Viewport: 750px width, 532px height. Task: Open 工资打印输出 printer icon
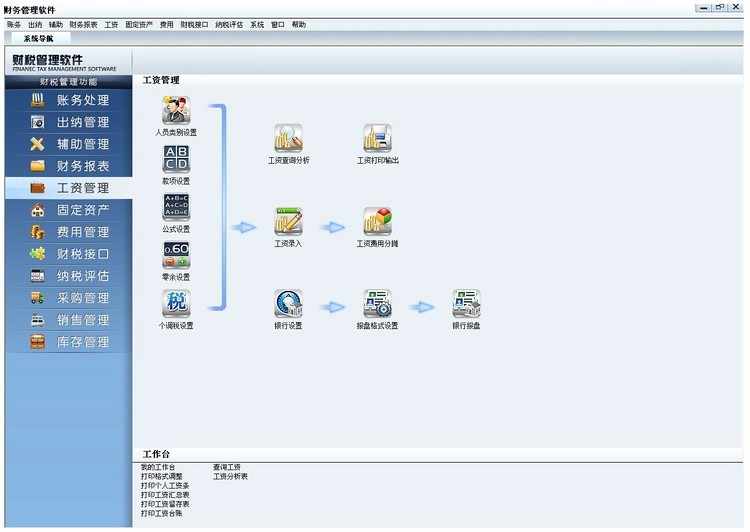pos(377,138)
